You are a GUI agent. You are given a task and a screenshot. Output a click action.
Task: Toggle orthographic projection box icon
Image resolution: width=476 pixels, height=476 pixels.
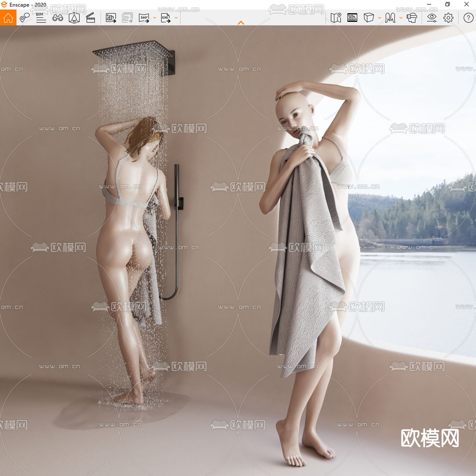tap(369, 18)
